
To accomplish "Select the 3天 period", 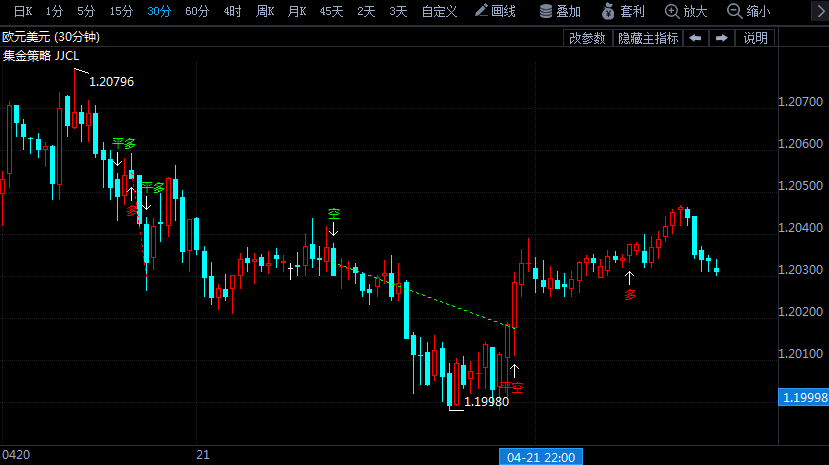I will pyautogui.click(x=398, y=11).
